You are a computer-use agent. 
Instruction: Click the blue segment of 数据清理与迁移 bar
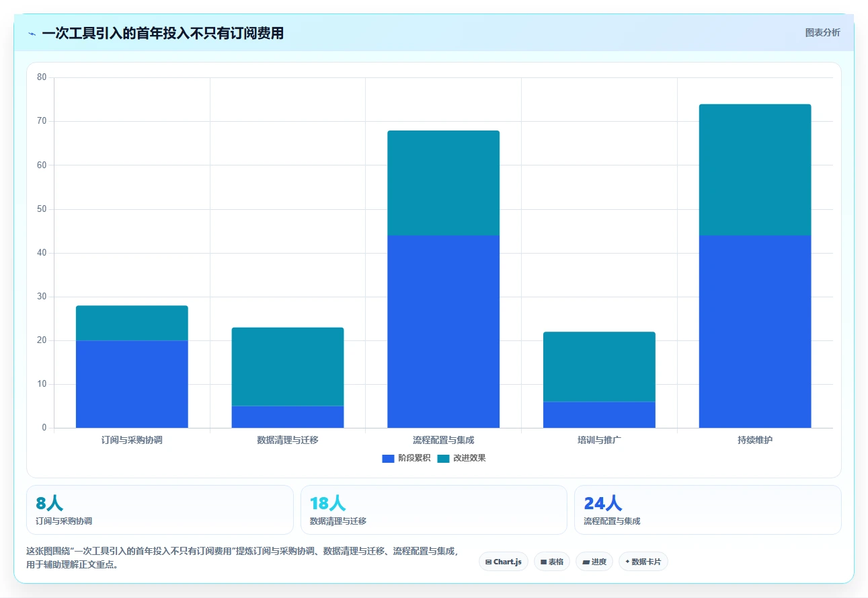click(288, 417)
